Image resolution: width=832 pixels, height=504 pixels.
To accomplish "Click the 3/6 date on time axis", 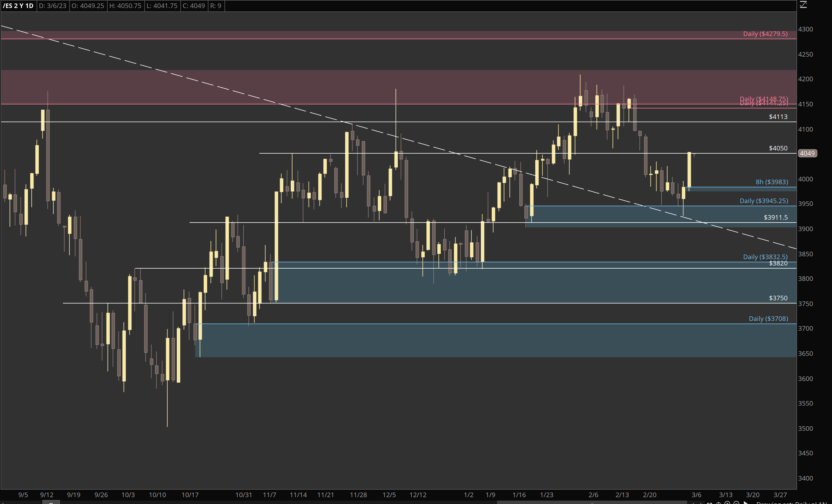I will coord(696,495).
